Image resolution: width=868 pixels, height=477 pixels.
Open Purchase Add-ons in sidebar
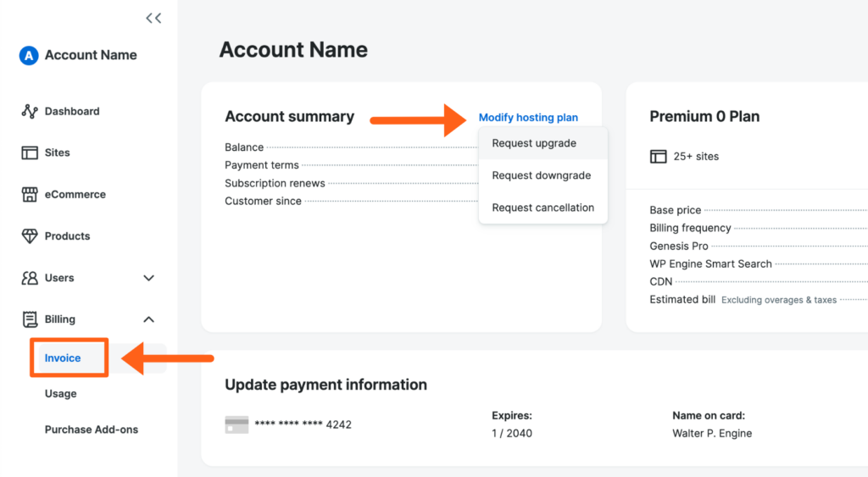coord(92,430)
